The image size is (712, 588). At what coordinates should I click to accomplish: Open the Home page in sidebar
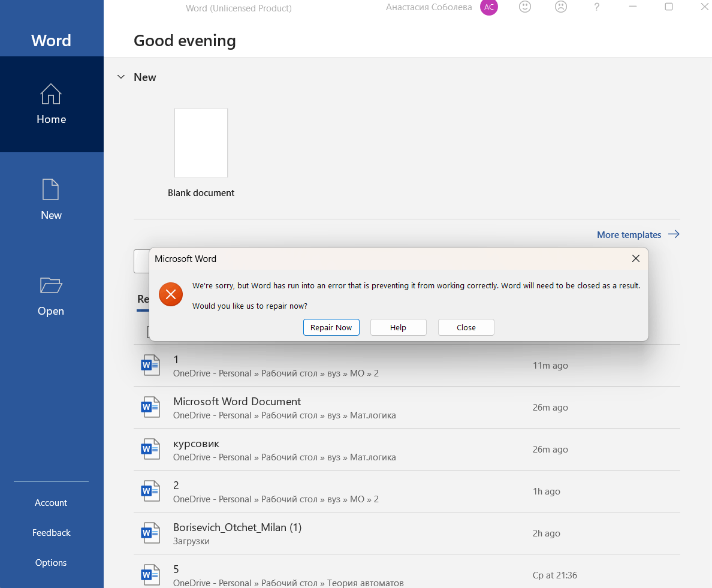(52, 104)
